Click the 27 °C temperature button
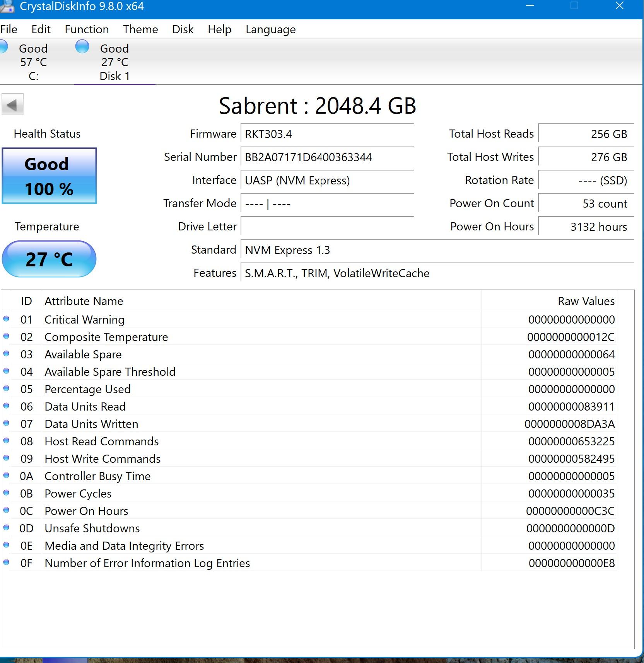The image size is (644, 663). click(49, 259)
